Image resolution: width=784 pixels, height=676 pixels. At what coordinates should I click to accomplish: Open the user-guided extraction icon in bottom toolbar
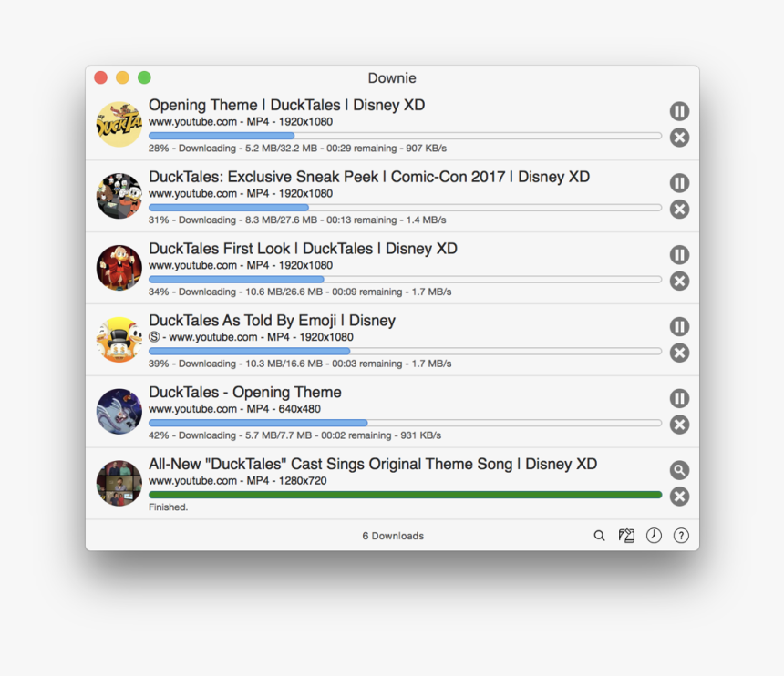coord(626,536)
